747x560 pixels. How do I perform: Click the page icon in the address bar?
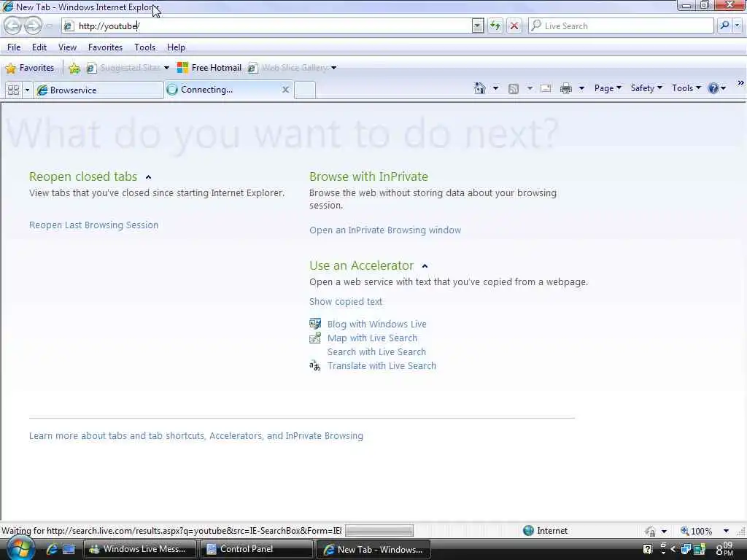[x=69, y=26]
